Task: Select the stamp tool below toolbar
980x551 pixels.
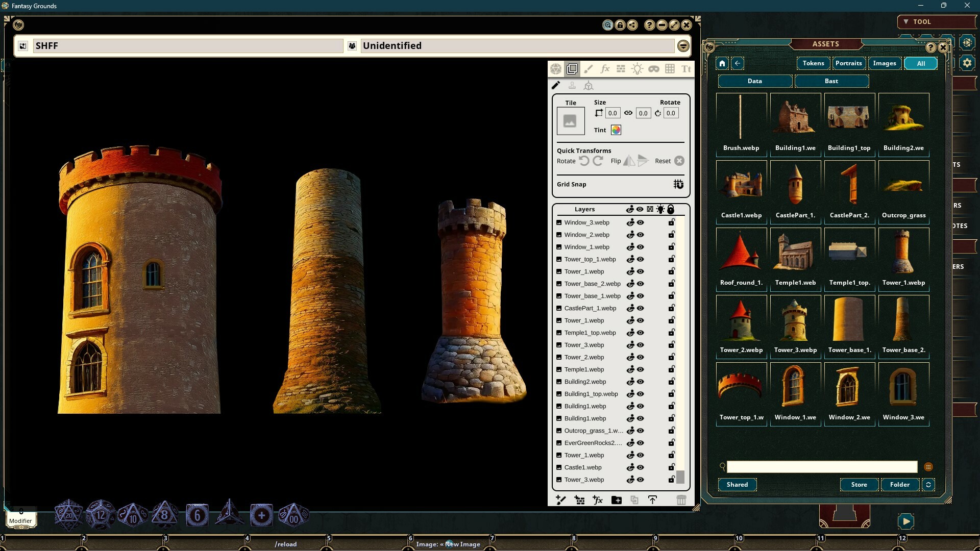Action: [x=572, y=85]
